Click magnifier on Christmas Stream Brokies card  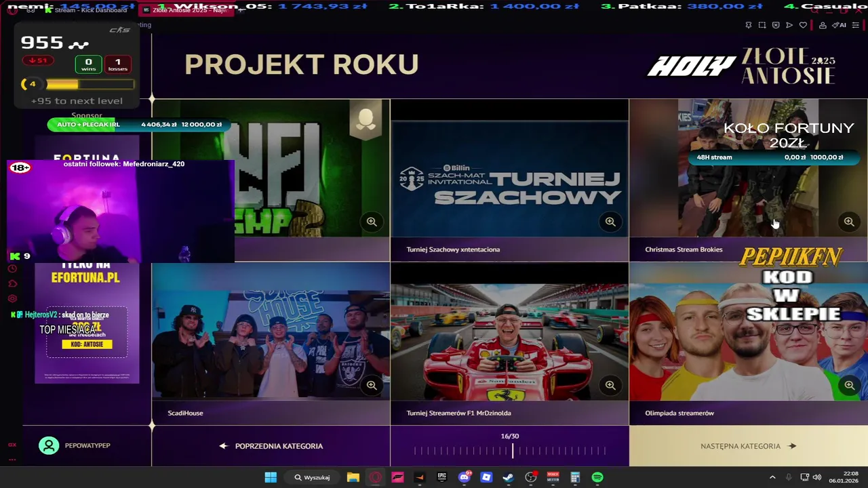click(849, 222)
